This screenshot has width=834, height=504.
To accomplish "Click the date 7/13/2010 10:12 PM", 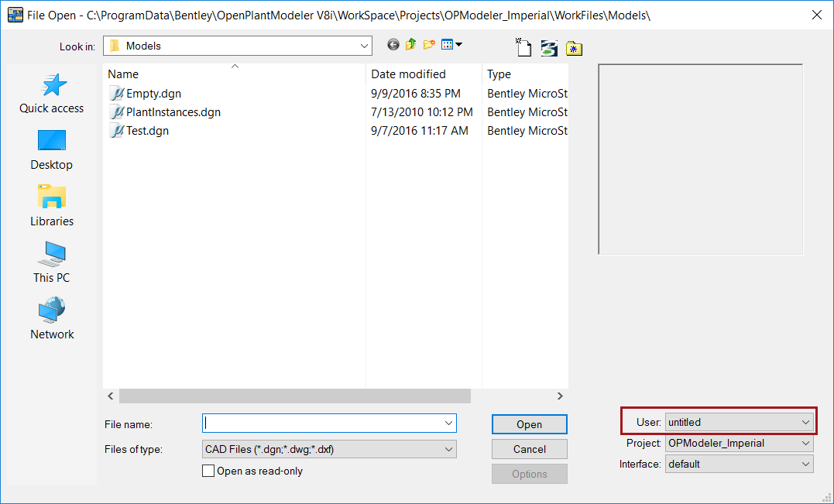I will pos(422,112).
